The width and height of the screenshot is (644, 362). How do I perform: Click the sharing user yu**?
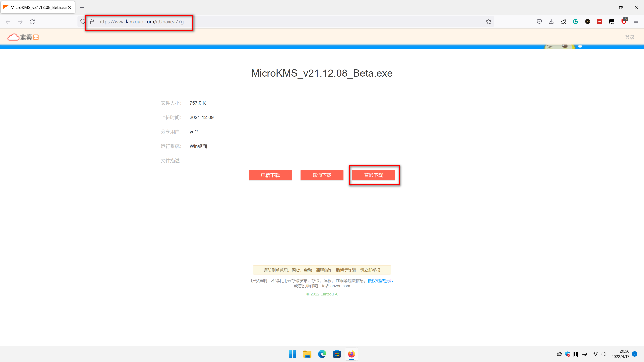194,132
